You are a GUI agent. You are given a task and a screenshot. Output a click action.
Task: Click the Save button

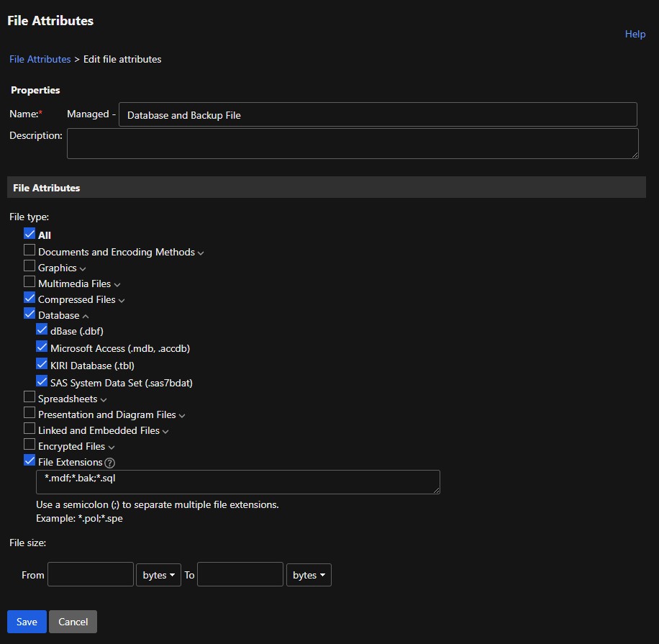pyautogui.click(x=27, y=622)
